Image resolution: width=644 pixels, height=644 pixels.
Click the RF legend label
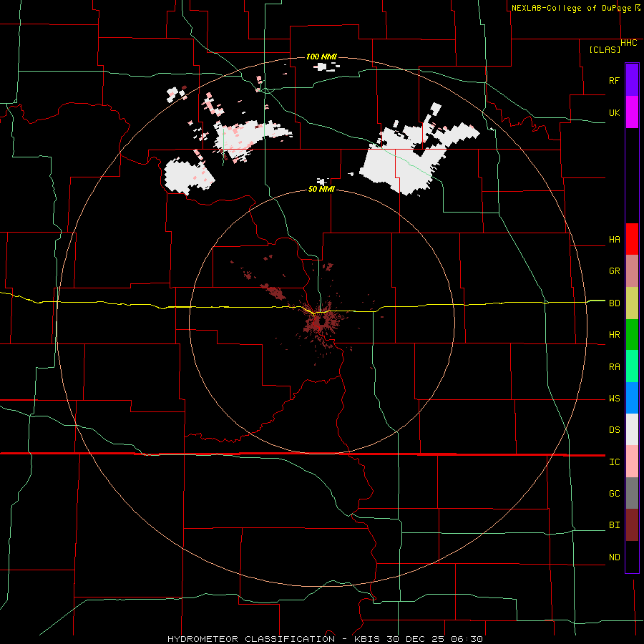(614, 80)
